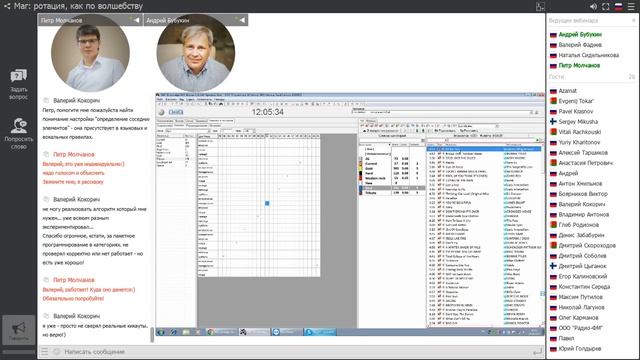The image size is (640, 360).
Task: Select guest Антон Хмельков
Action: point(580,184)
